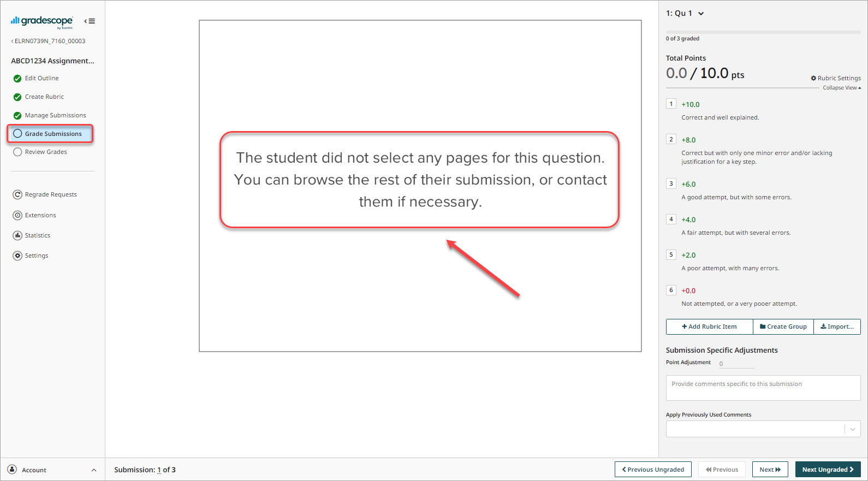Open assignment Settings page
The height and width of the screenshot is (481, 868).
37,256
